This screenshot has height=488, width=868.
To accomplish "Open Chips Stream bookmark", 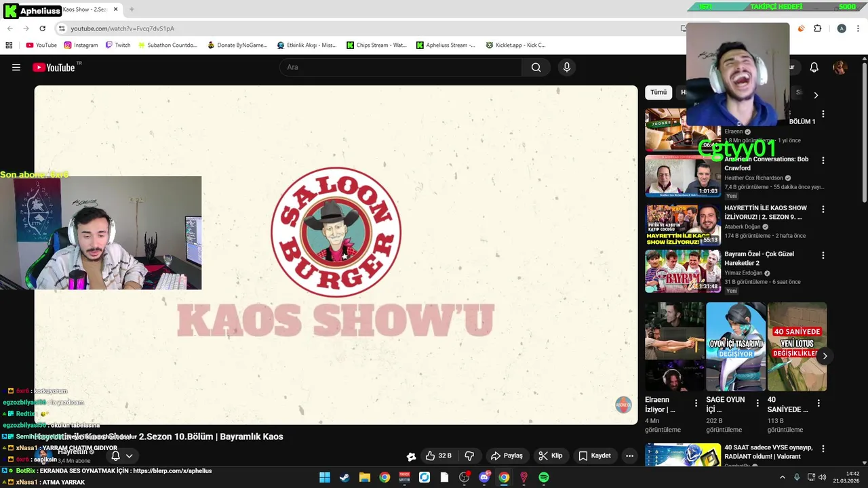I will click(x=376, y=45).
